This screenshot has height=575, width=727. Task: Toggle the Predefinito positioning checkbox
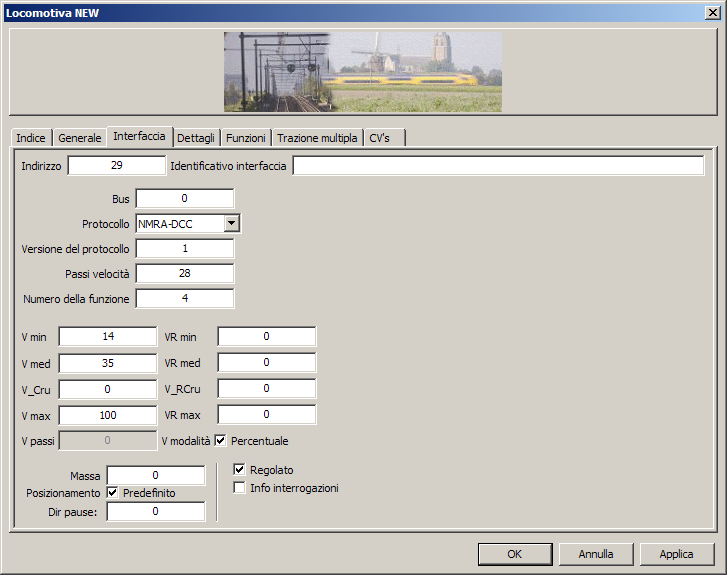[112, 493]
